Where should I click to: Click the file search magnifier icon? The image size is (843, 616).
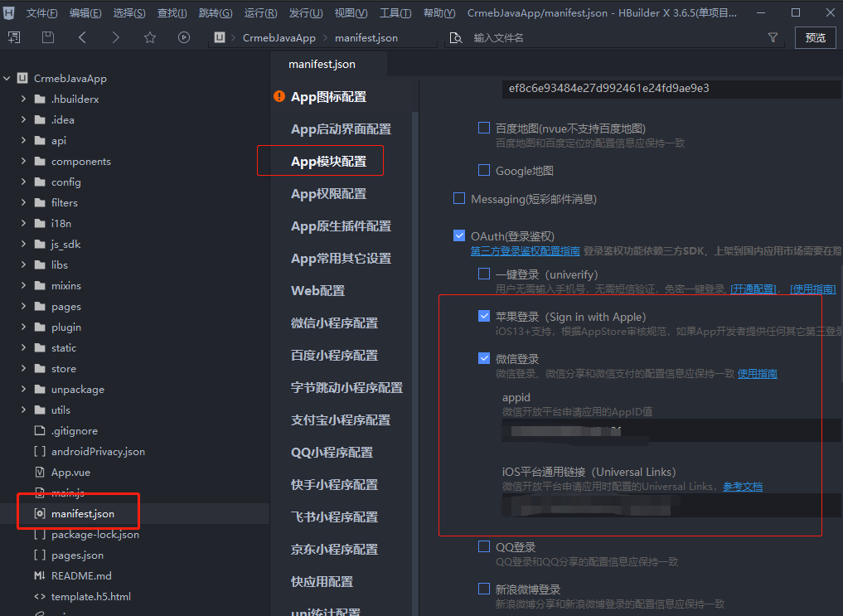(x=456, y=37)
